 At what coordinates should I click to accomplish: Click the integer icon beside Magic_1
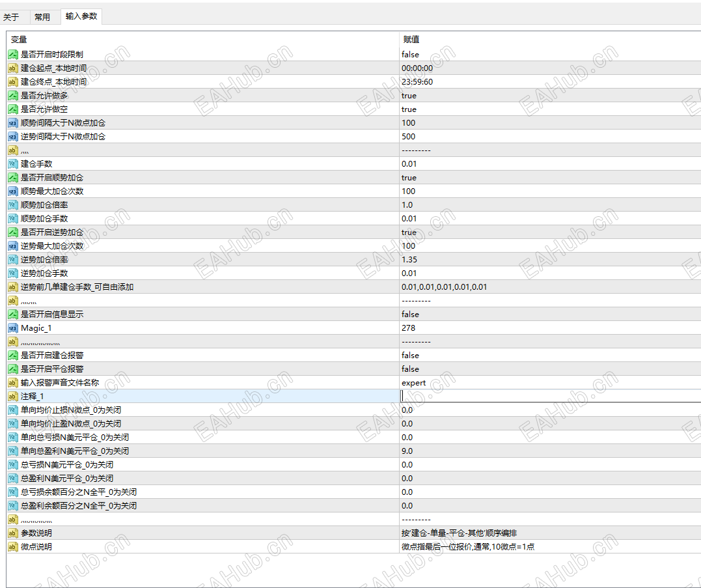(13, 328)
